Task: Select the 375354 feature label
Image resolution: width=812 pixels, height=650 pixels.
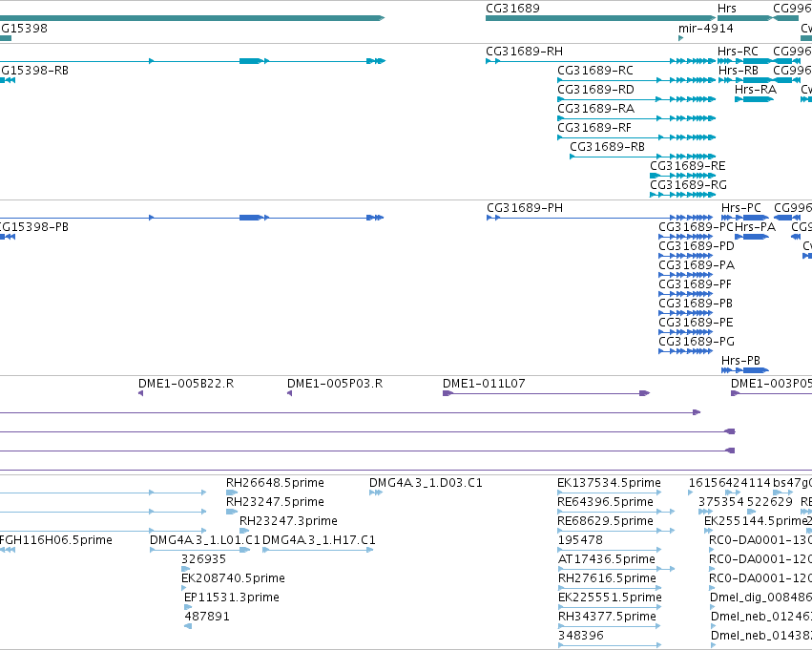Action: (720, 502)
